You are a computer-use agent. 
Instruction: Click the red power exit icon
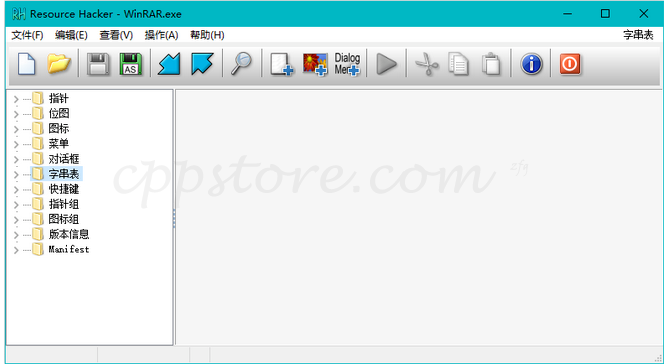pyautogui.click(x=570, y=64)
